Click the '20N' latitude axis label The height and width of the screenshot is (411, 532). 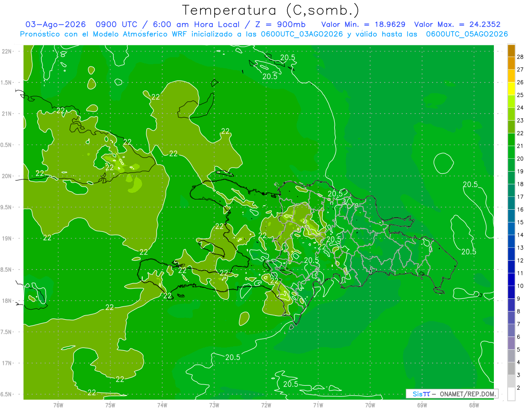coord(7,176)
